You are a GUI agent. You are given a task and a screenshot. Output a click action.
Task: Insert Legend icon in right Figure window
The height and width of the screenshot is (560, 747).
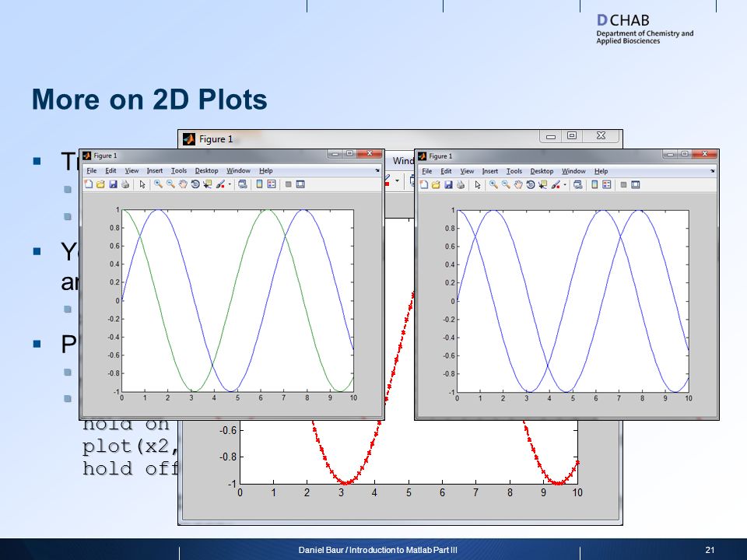pyautogui.click(x=607, y=185)
